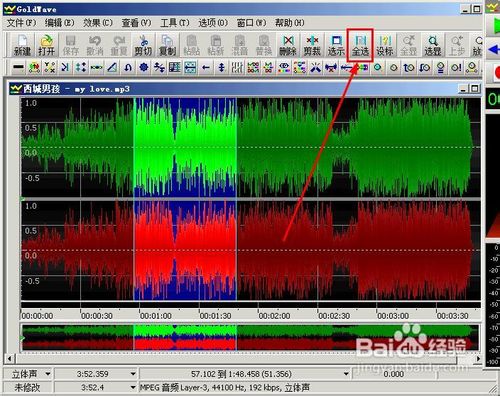Click the vertical double-arrow effect icon
The image size is (500, 396).
click(x=221, y=68)
